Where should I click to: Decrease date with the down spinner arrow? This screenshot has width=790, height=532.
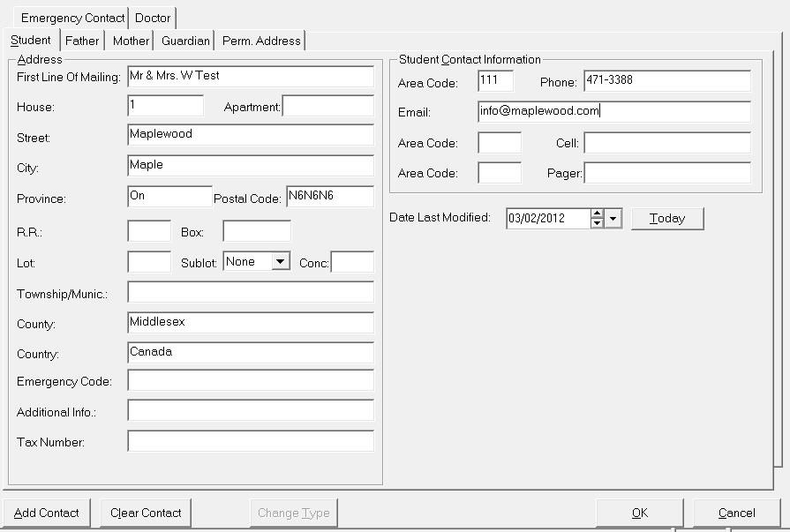598,223
